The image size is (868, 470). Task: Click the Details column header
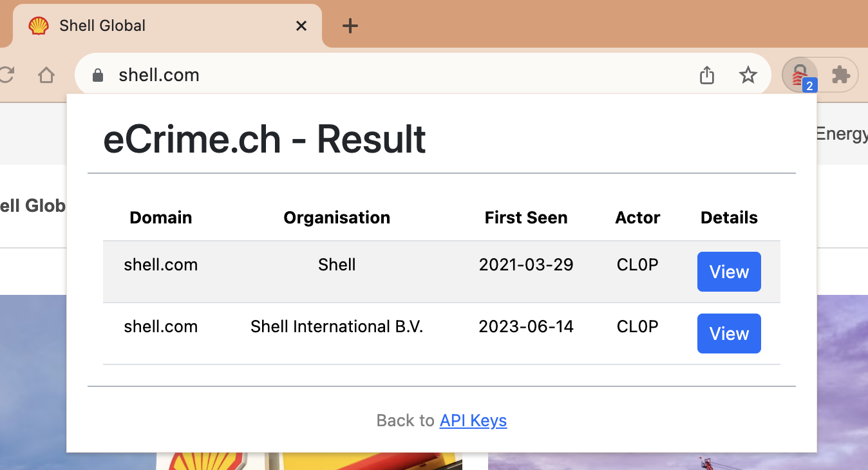click(x=729, y=218)
